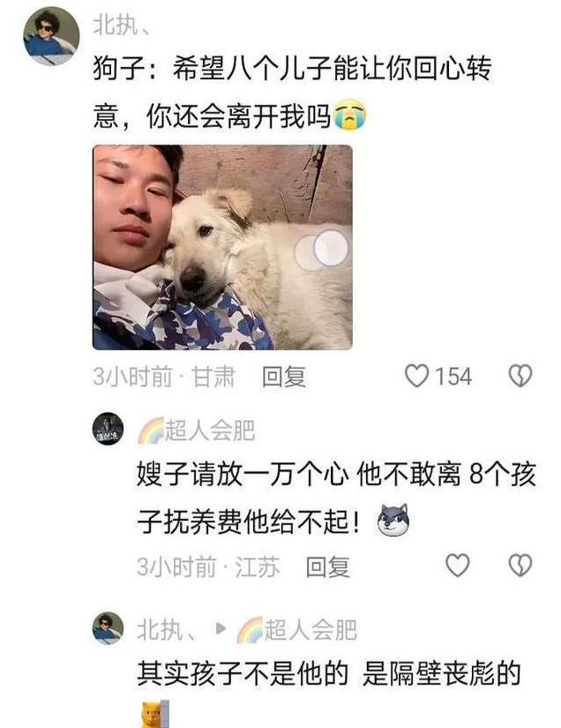Tap the 北执 name in bottom reply
The height and width of the screenshot is (728, 561).
165,630
